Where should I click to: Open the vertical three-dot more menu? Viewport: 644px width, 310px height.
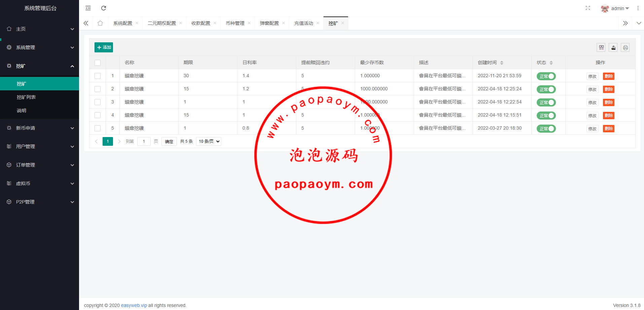[x=638, y=8]
